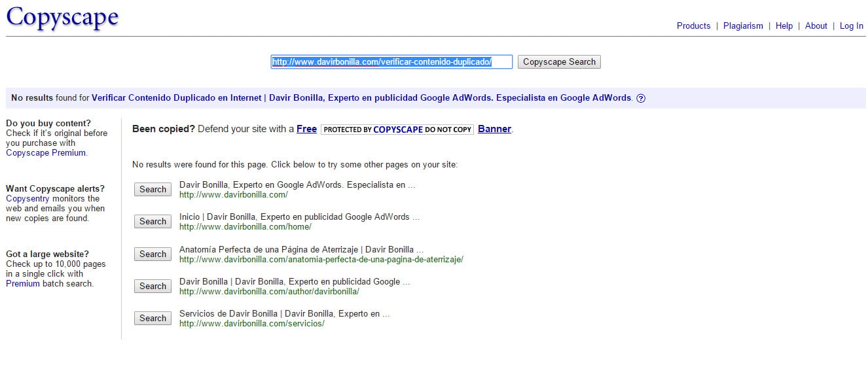Click the Copyscape logo

[62, 18]
